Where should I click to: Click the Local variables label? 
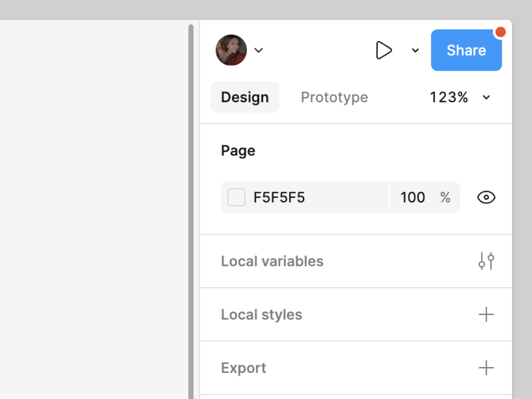point(272,261)
